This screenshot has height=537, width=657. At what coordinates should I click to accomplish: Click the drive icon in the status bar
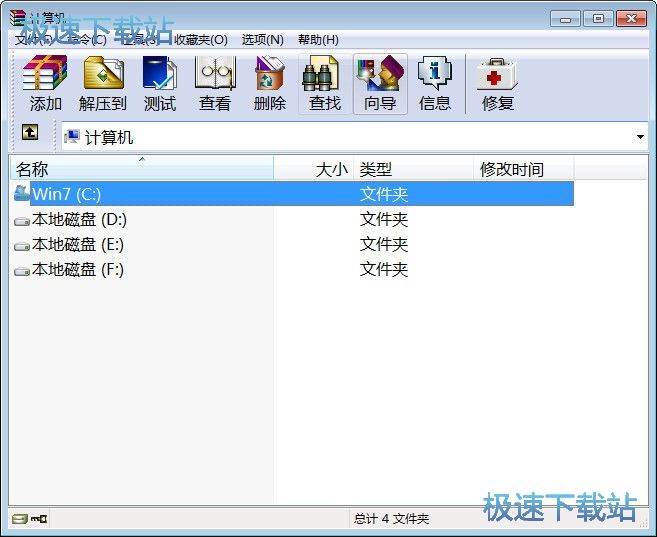pyautogui.click(x=19, y=518)
